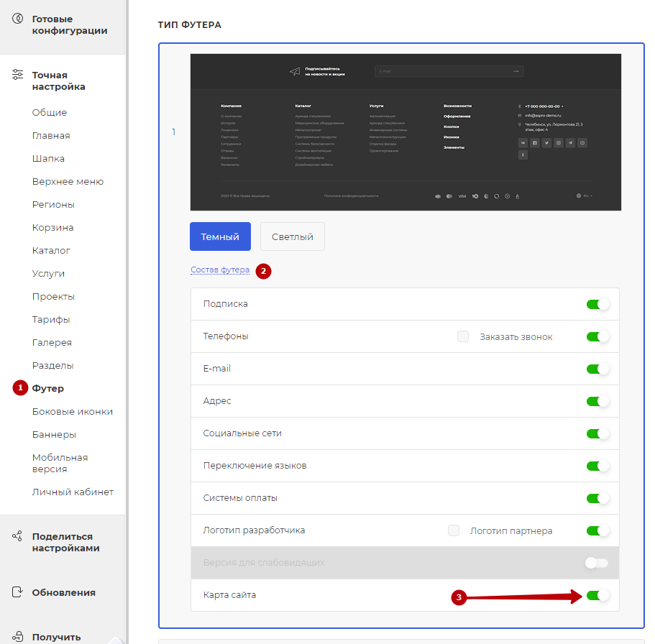Toggle the Версия для слабовидящих switch
Viewport: 655px width, 644px height.
(597, 563)
